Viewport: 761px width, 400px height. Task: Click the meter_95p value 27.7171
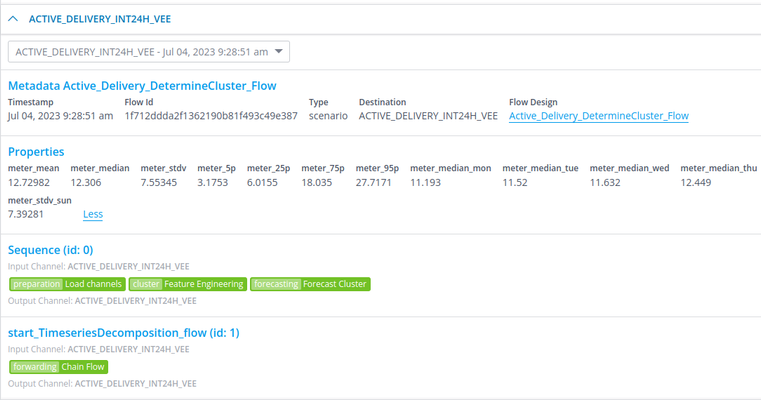(377, 183)
